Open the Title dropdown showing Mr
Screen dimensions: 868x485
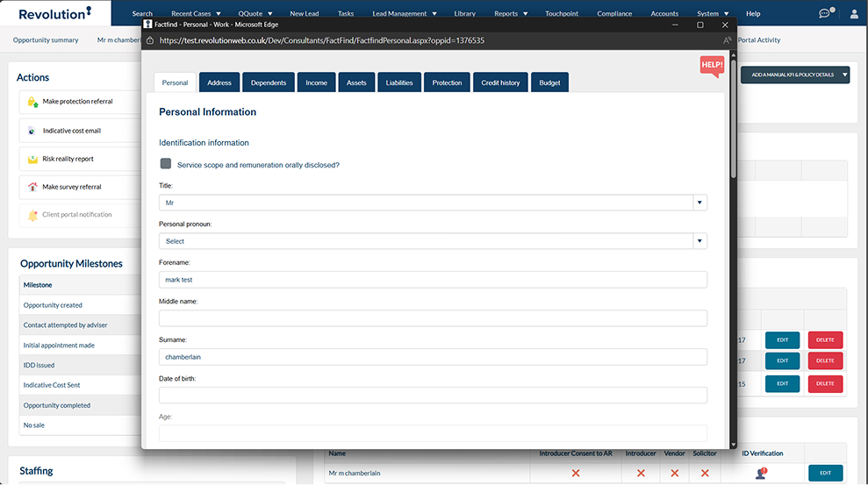coord(699,203)
